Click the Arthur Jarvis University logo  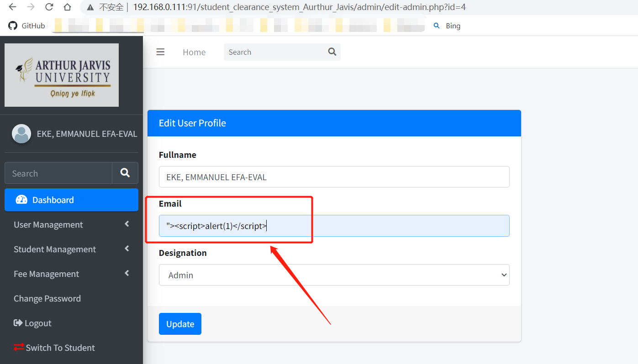[x=62, y=75]
